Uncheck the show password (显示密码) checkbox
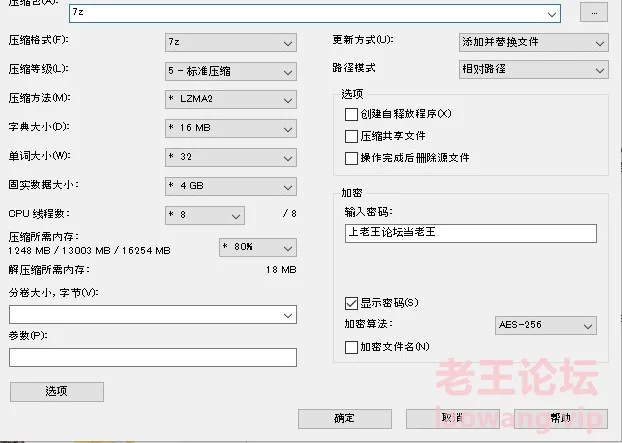Viewport: 622px width, 443px height. click(x=351, y=302)
